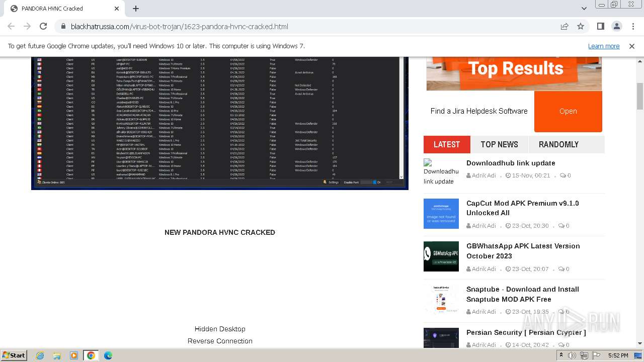Open the Windows Start menu
This screenshot has width=644, height=362.
click(x=14, y=355)
